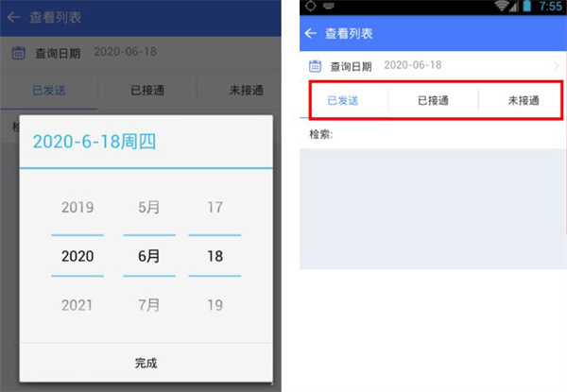The image size is (567, 392).
Task: Pick day 17 in day column
Action: point(215,208)
